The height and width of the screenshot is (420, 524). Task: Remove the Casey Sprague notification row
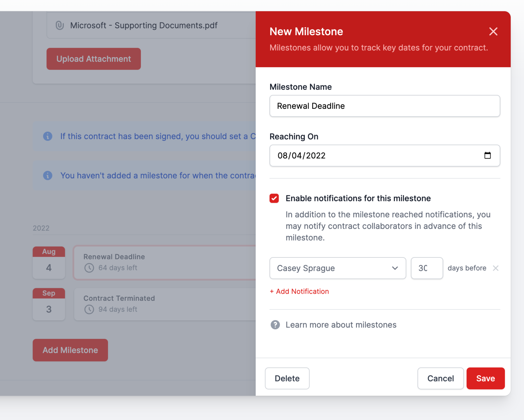[495, 268]
